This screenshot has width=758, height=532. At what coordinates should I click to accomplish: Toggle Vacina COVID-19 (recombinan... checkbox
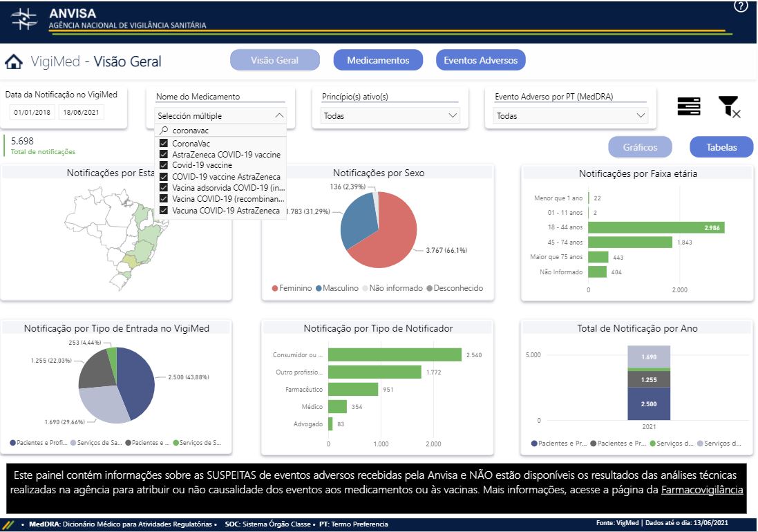[x=163, y=198]
